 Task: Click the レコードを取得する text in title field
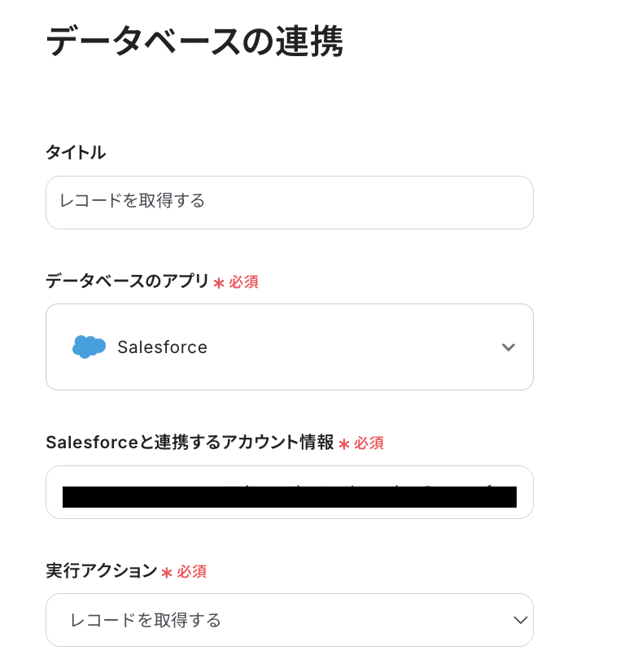point(132,201)
